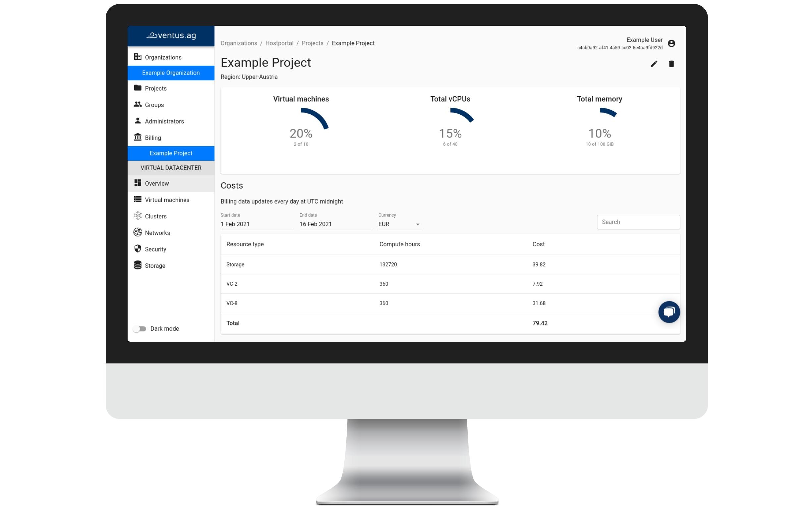
Task: Click the Projects breadcrumb link
Action: coord(312,43)
